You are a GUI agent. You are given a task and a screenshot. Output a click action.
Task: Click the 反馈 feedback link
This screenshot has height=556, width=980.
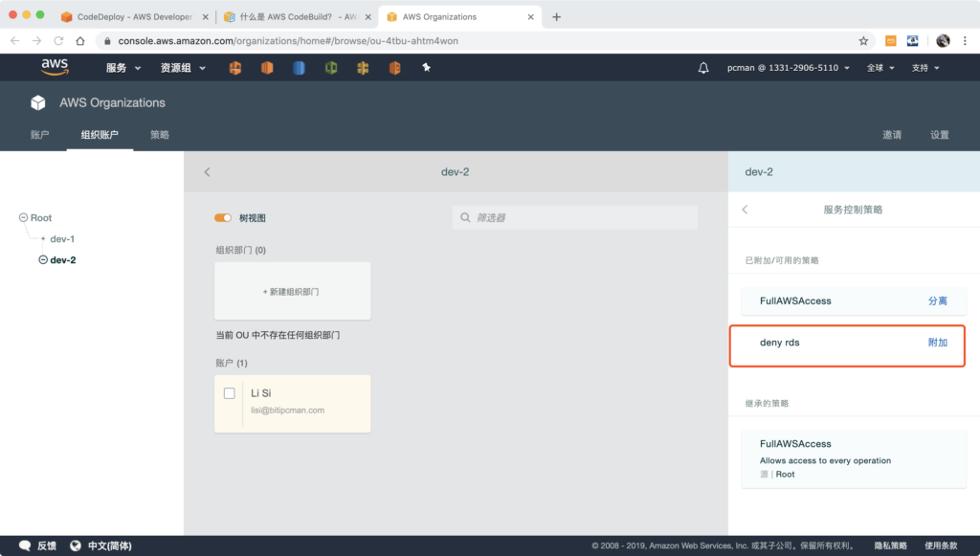point(46,545)
